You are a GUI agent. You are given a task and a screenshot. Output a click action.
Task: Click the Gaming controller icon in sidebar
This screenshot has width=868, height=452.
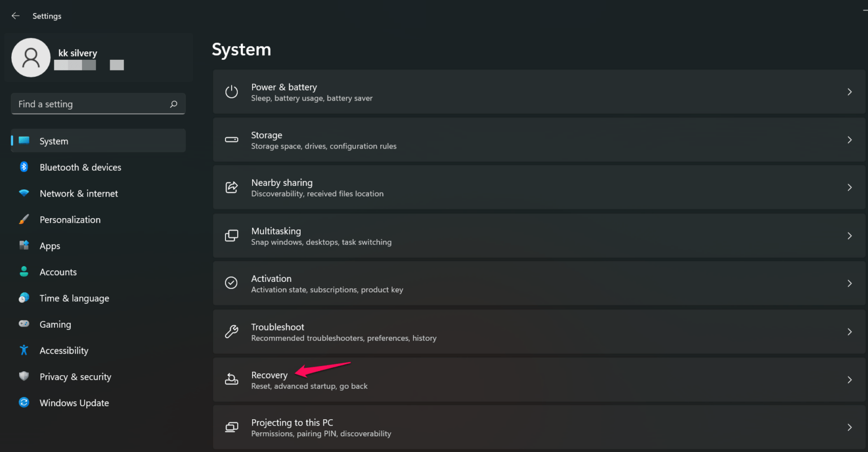tap(24, 324)
